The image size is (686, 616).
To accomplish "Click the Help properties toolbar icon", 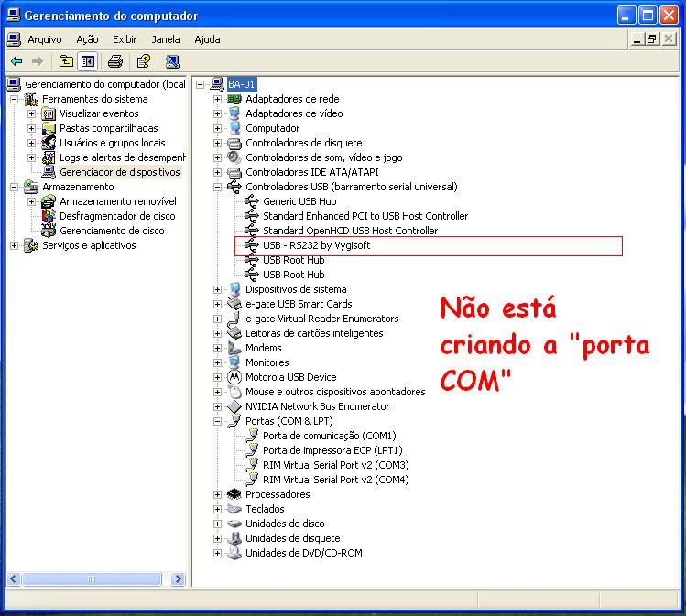I will click(x=144, y=61).
